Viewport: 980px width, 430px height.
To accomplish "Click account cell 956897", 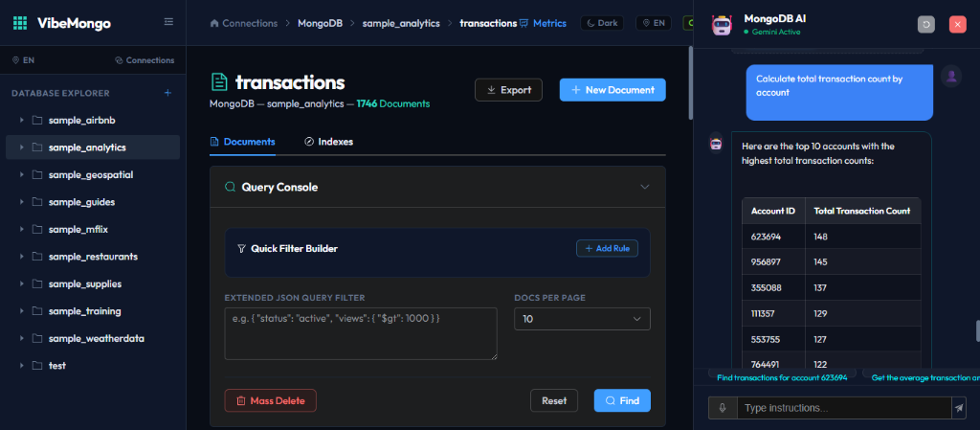I will 773,261.
